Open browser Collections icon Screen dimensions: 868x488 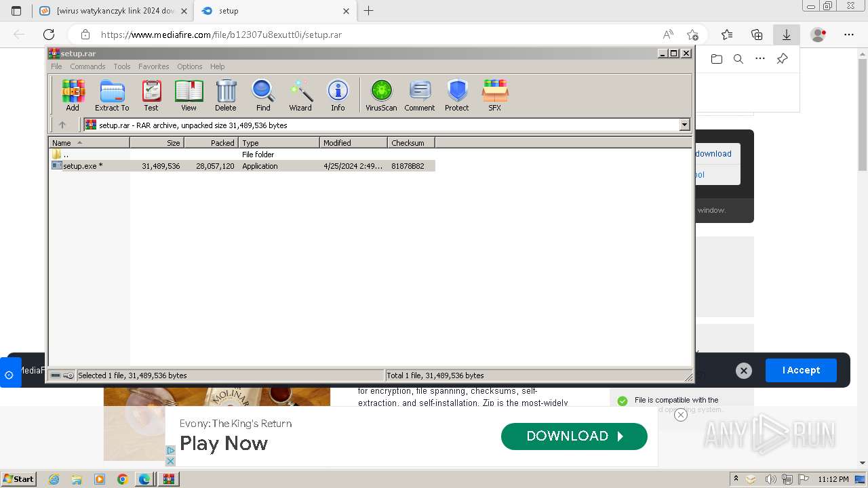pyautogui.click(x=757, y=35)
